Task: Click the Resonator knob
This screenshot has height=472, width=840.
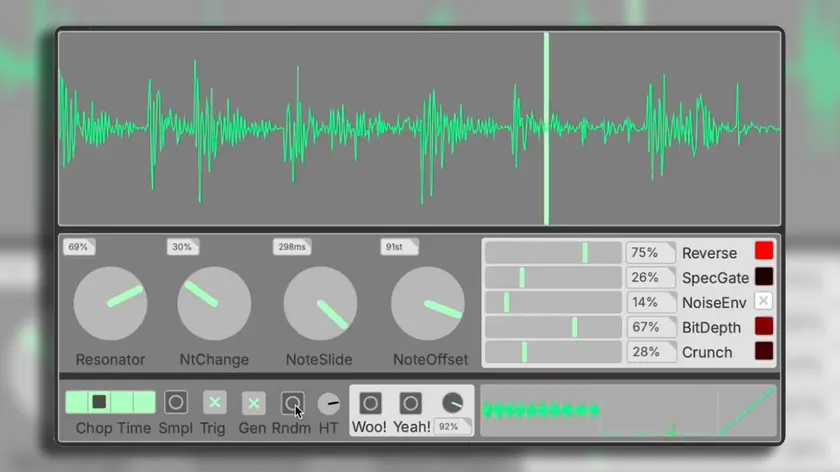Action: [110, 303]
